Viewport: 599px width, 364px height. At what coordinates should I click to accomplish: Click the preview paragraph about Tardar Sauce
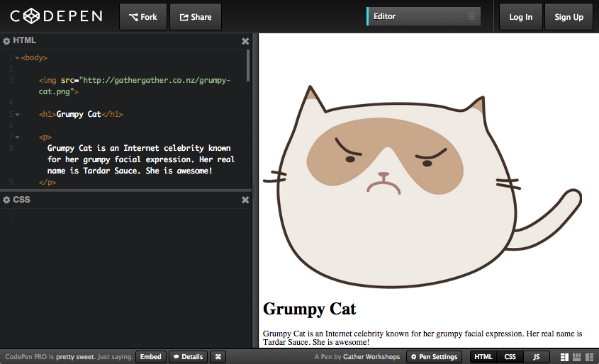point(422,338)
